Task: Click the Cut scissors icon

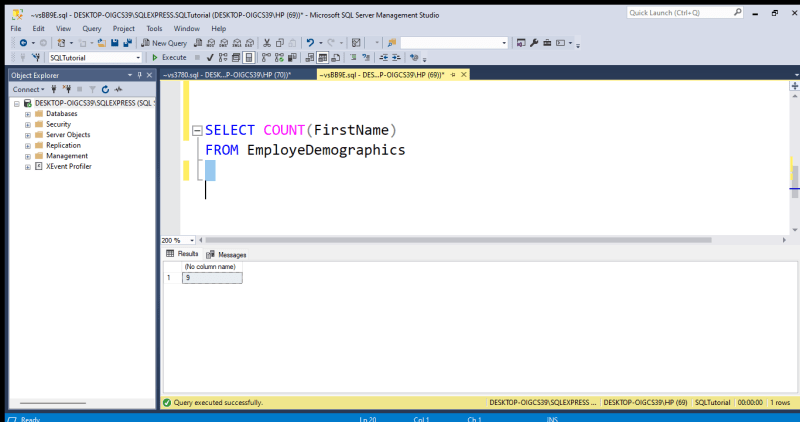Action: 267,43
